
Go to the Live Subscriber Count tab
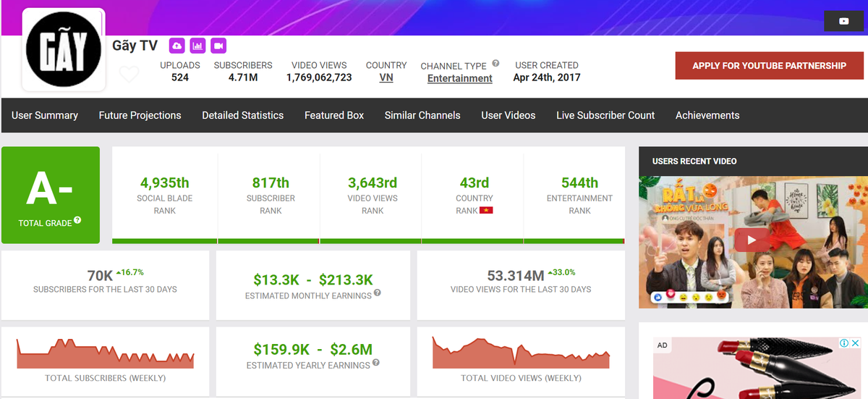point(605,115)
